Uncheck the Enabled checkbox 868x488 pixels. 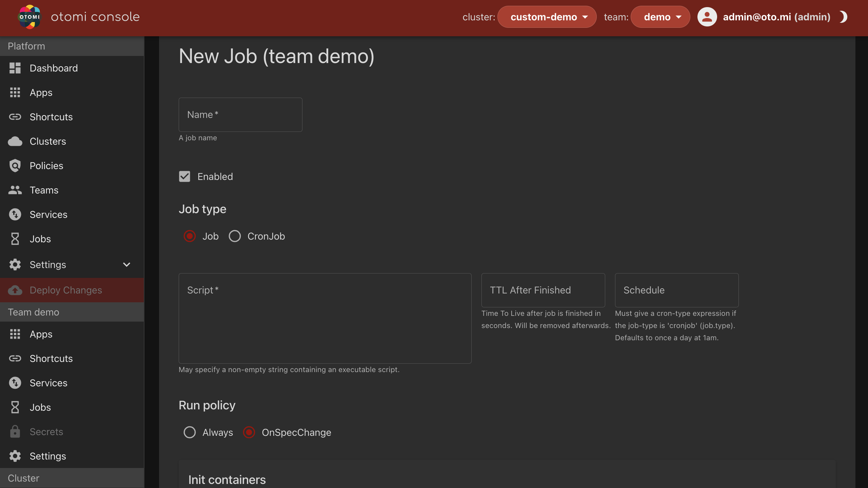[184, 177]
